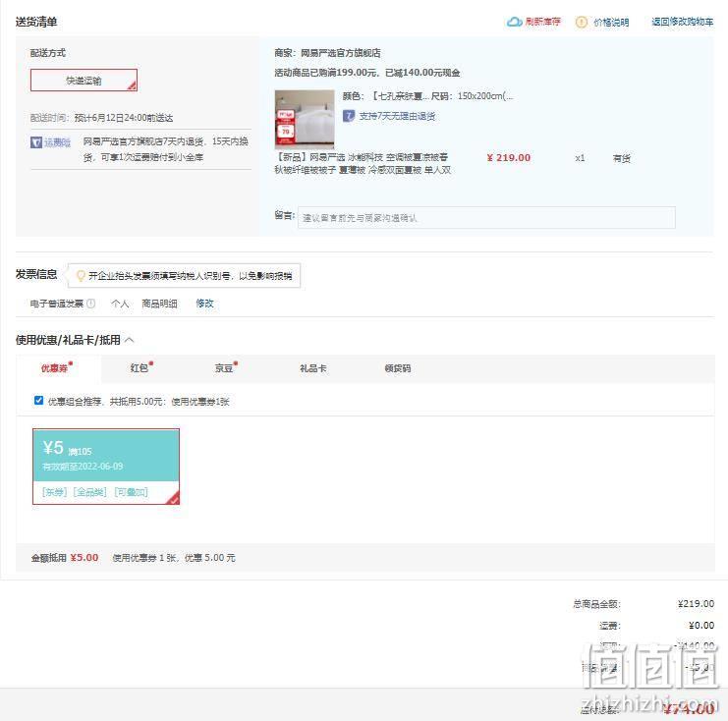This screenshot has height=721, width=728.
Task: Click the 留言 message input field
Action: [x=486, y=218]
